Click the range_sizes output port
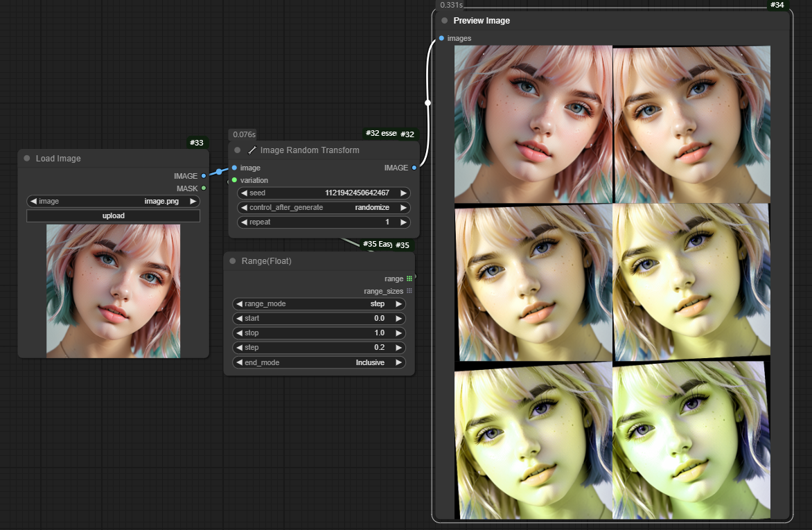Screen dimensions: 812x530 tap(409, 291)
